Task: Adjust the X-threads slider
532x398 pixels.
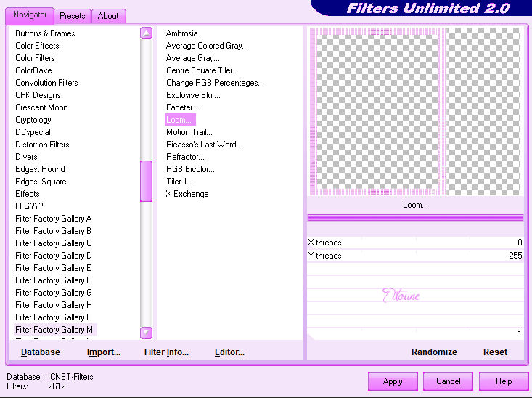Action: (x=415, y=243)
